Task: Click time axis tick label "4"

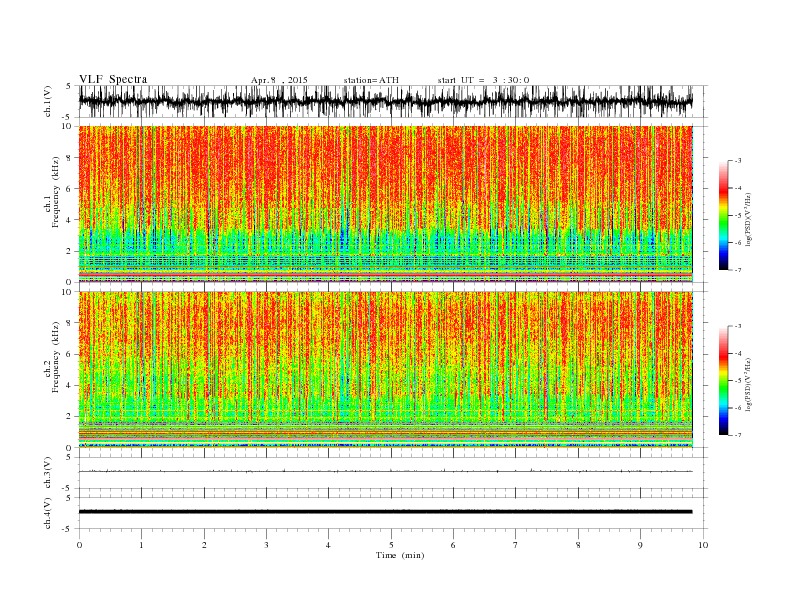Action: 328,545
